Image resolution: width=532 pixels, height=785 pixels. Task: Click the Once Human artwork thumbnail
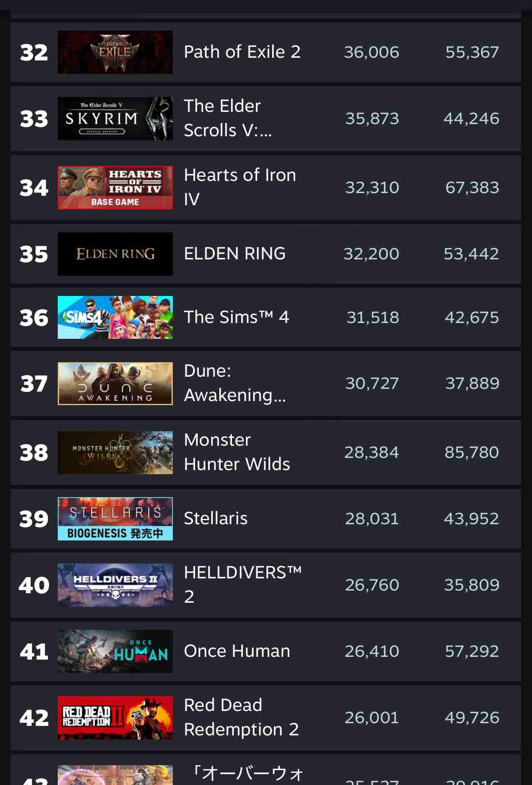click(115, 651)
